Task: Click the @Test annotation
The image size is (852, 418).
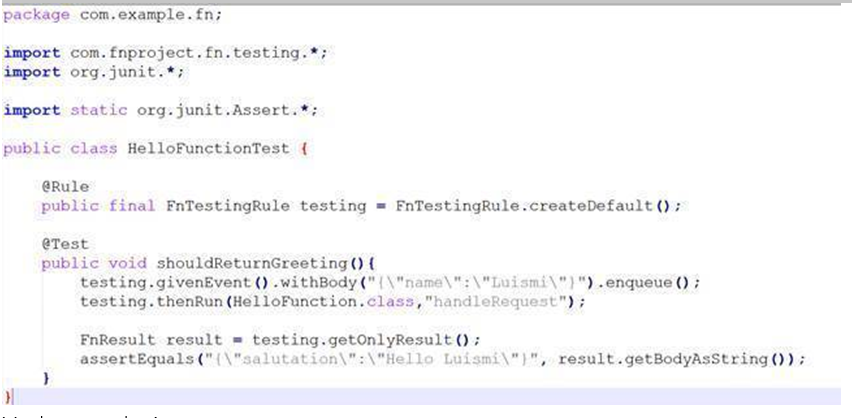Action: [x=64, y=243]
